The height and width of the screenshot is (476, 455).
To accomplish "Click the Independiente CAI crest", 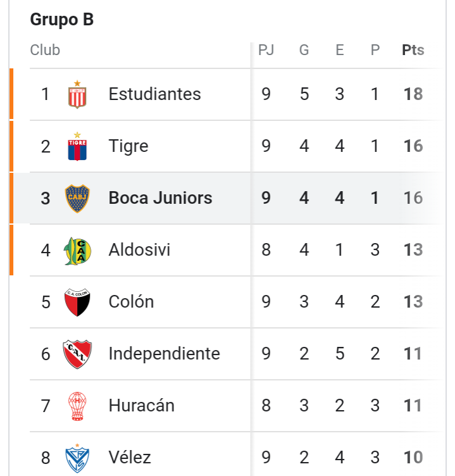I will tap(77, 354).
